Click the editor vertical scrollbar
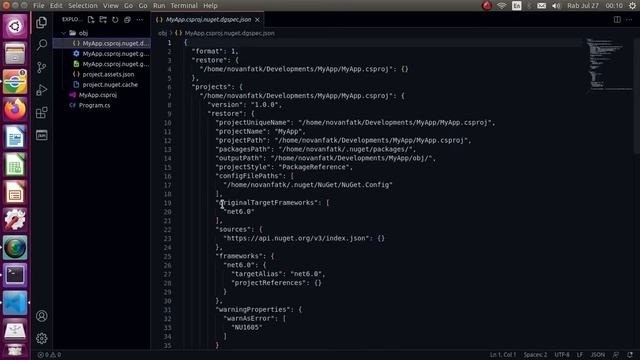This screenshot has width=640, height=360. click(x=637, y=95)
